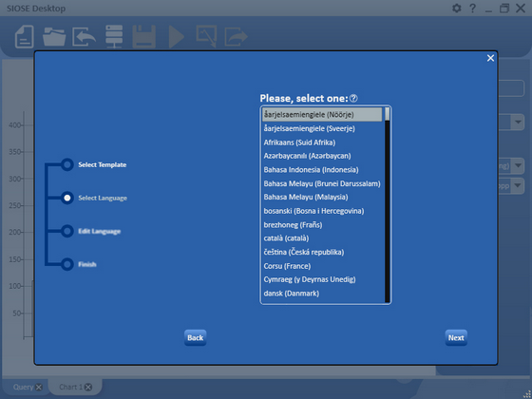Select the 'Finish' wizard step circle

point(67,264)
